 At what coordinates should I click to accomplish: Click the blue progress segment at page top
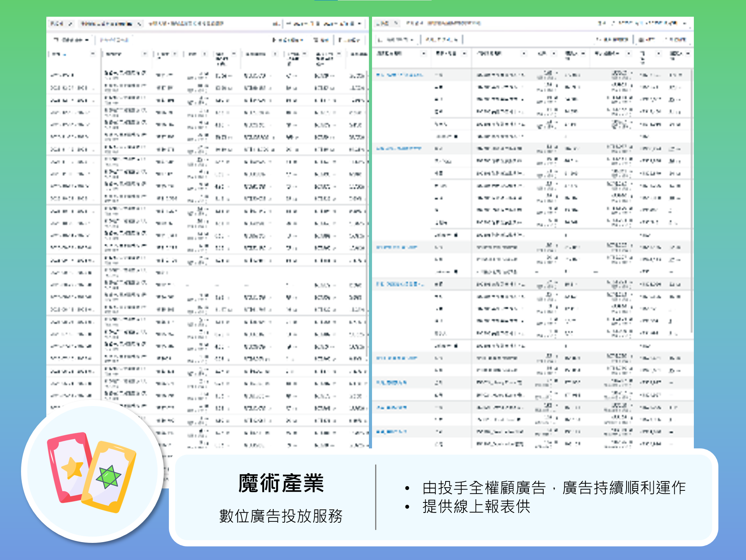pyautogui.click(x=326, y=0)
